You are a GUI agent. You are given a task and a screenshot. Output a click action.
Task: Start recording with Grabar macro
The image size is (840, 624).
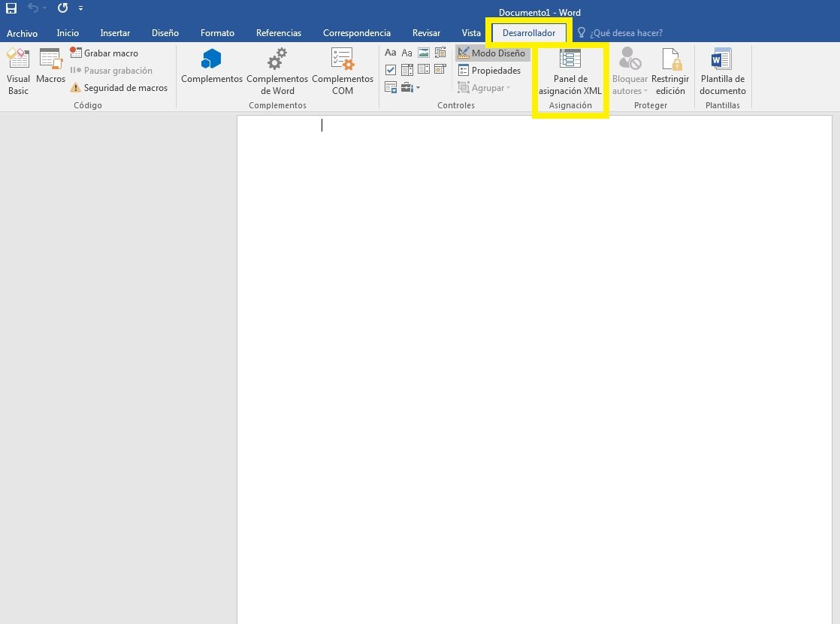tap(104, 53)
